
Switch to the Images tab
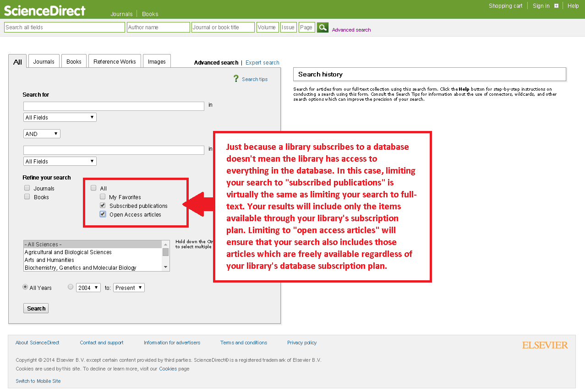(x=157, y=61)
